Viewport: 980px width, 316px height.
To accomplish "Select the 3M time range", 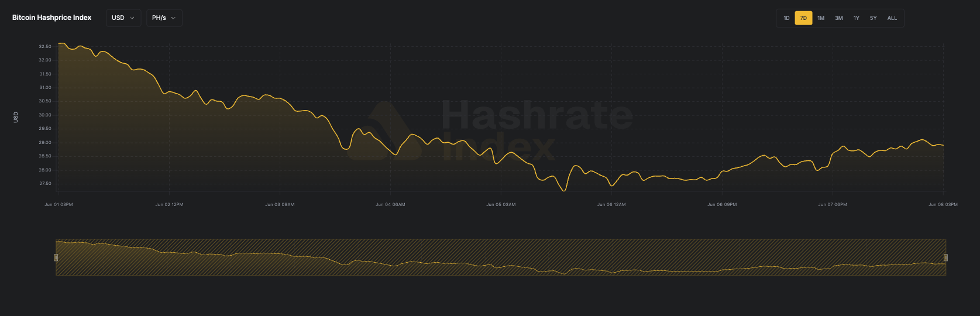I will (839, 18).
